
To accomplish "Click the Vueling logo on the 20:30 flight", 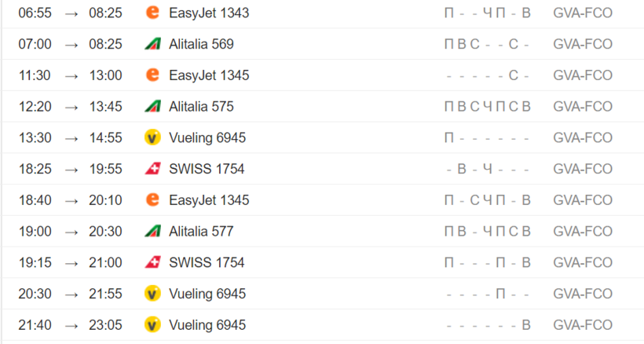I will [153, 294].
